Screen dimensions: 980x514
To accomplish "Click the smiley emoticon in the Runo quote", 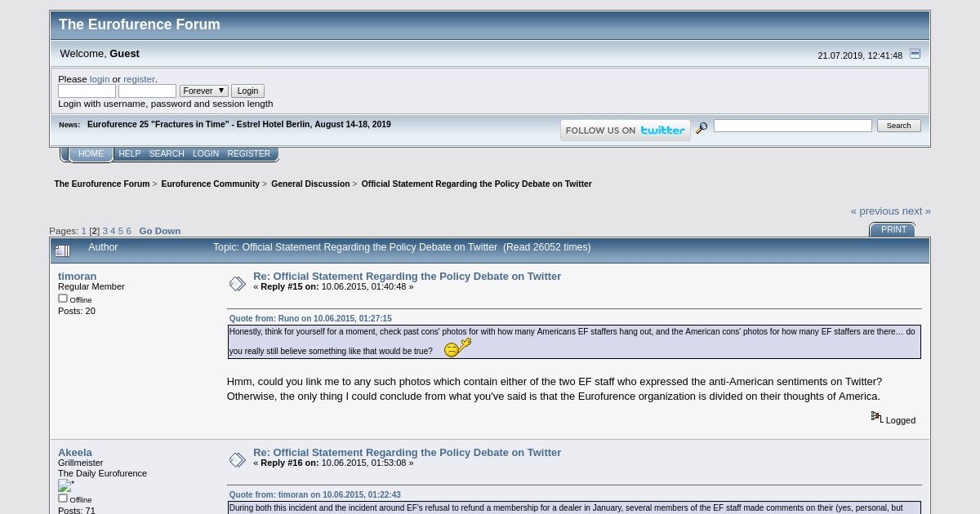I will click(x=457, y=348).
